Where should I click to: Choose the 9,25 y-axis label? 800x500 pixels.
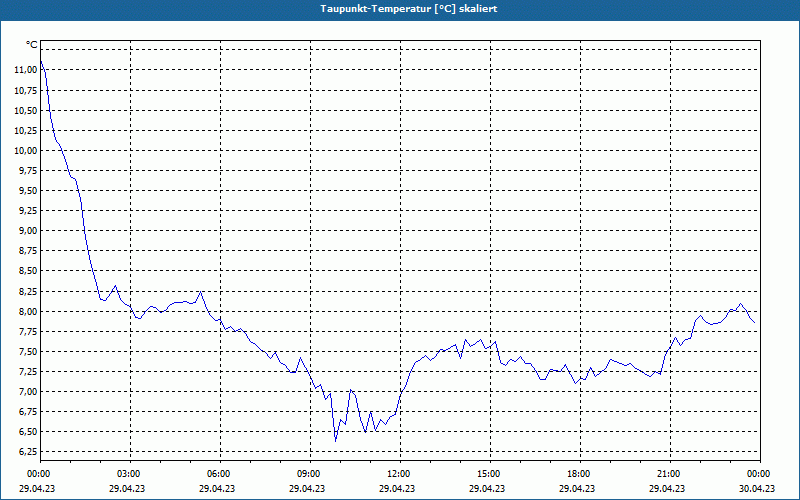pos(28,211)
